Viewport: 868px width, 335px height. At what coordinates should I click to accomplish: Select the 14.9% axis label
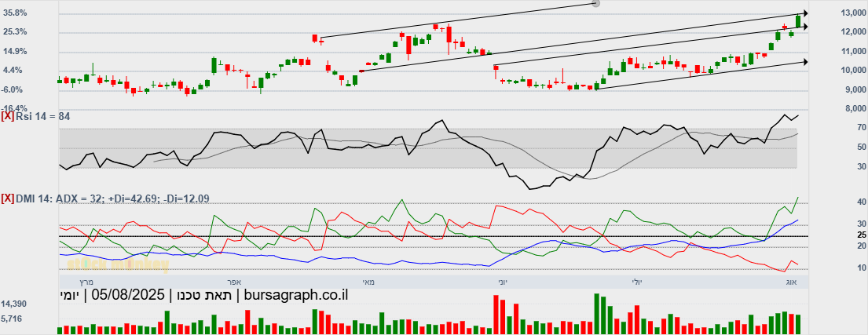(x=16, y=52)
